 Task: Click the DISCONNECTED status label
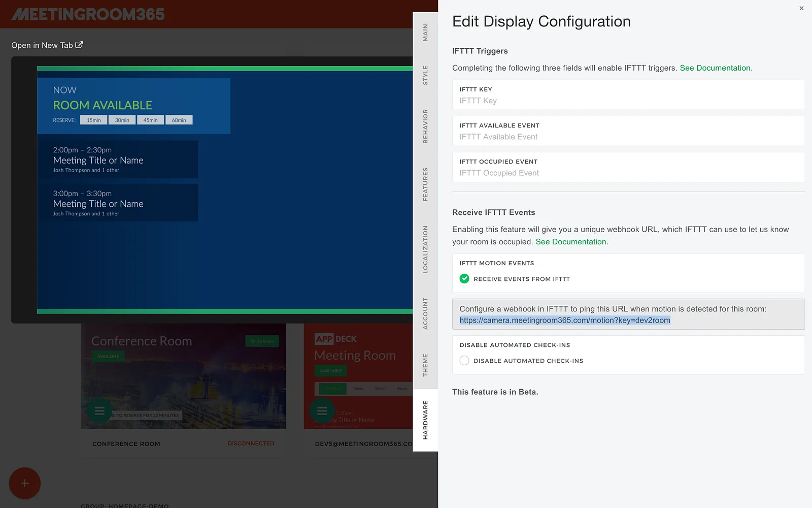(251, 443)
